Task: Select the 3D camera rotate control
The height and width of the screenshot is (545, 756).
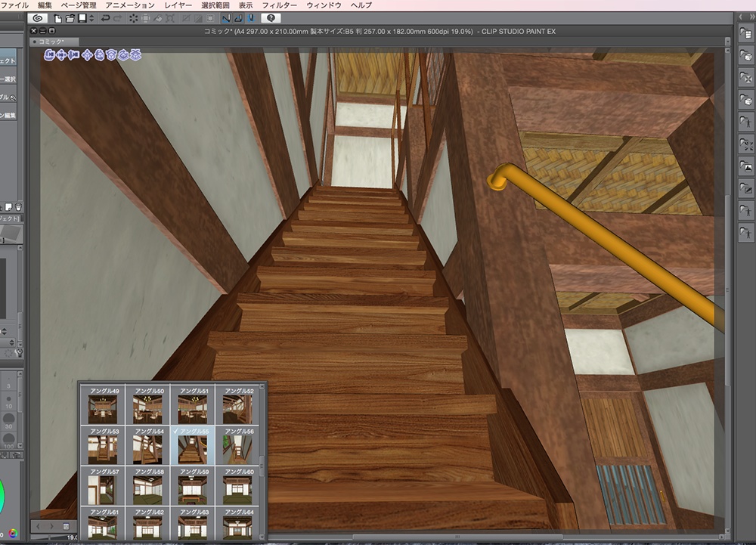Action: click(x=49, y=55)
